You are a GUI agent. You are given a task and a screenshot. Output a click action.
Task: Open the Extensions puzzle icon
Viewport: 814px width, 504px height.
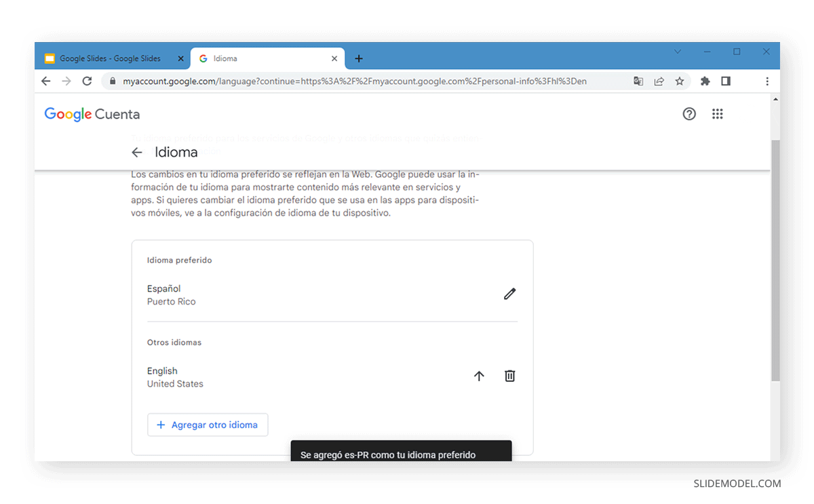(704, 81)
